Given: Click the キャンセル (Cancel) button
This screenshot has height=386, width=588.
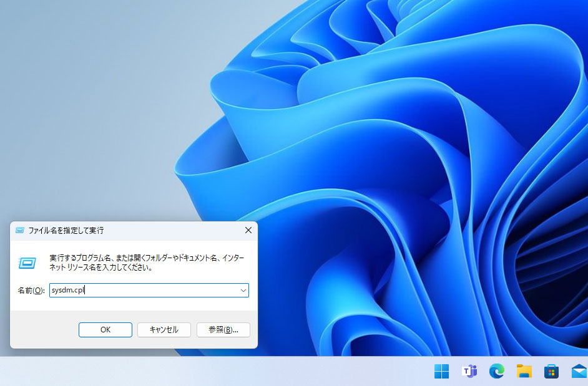Looking at the screenshot, I should tap(164, 330).
